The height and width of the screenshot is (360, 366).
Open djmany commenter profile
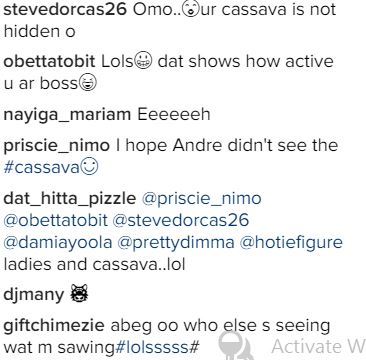(34, 296)
